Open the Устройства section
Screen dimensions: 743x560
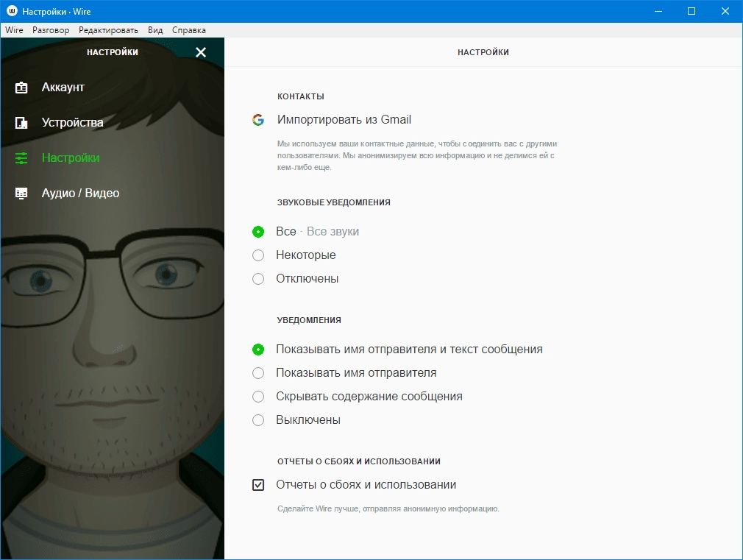click(73, 122)
